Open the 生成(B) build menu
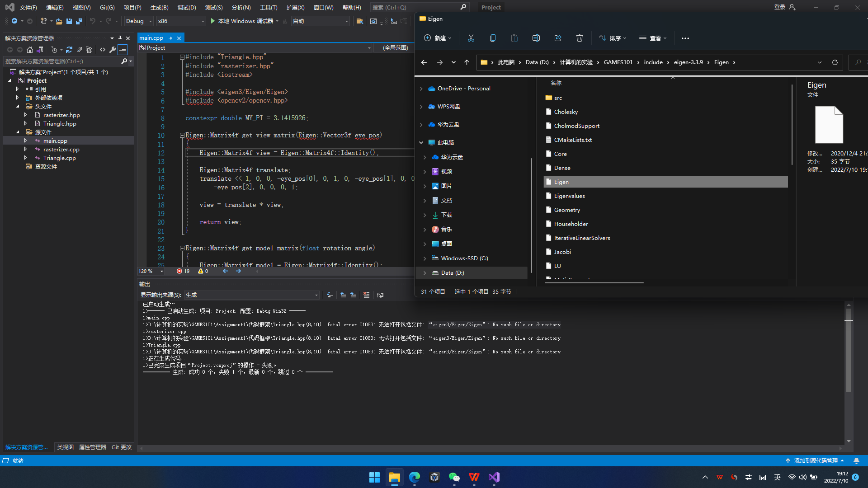 click(x=159, y=7)
